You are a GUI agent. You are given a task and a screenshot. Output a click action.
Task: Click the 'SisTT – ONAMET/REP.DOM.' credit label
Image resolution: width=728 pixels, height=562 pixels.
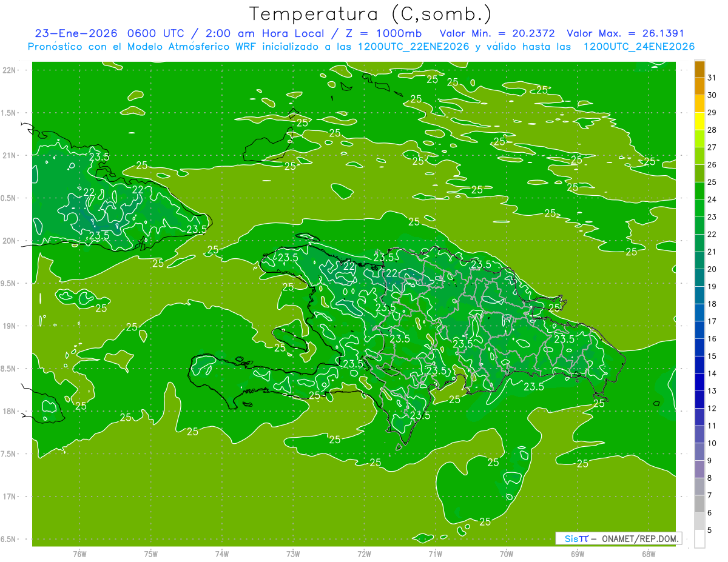pos(618,538)
